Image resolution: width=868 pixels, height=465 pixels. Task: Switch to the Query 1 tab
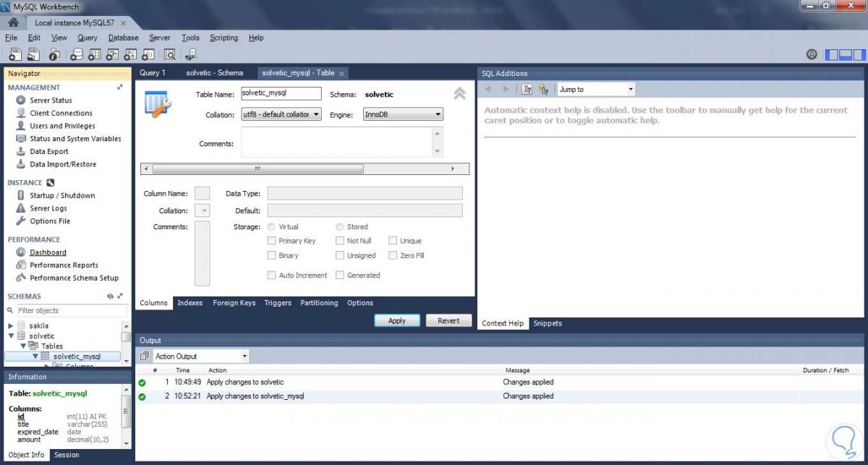coord(153,73)
